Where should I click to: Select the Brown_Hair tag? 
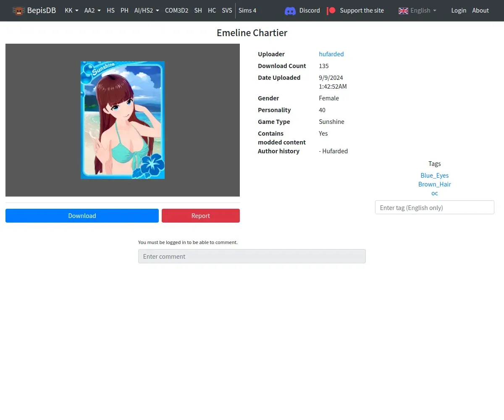coord(435,184)
